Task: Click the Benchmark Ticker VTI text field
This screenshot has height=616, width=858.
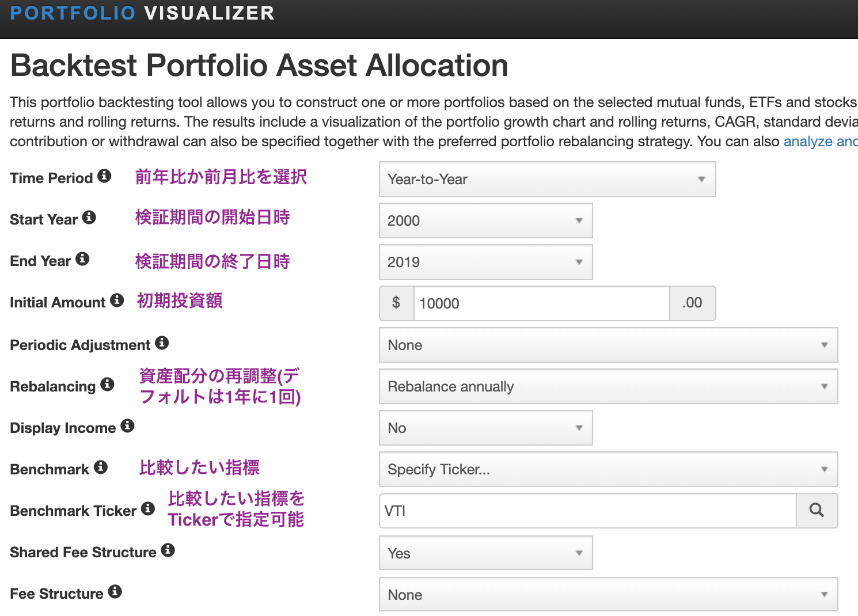Action: click(x=587, y=511)
